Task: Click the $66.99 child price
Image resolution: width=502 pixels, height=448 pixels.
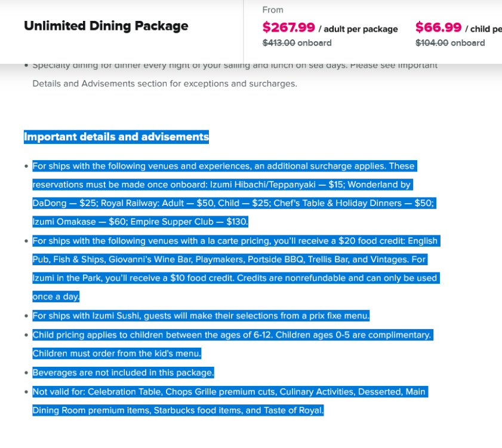Action: click(x=438, y=27)
